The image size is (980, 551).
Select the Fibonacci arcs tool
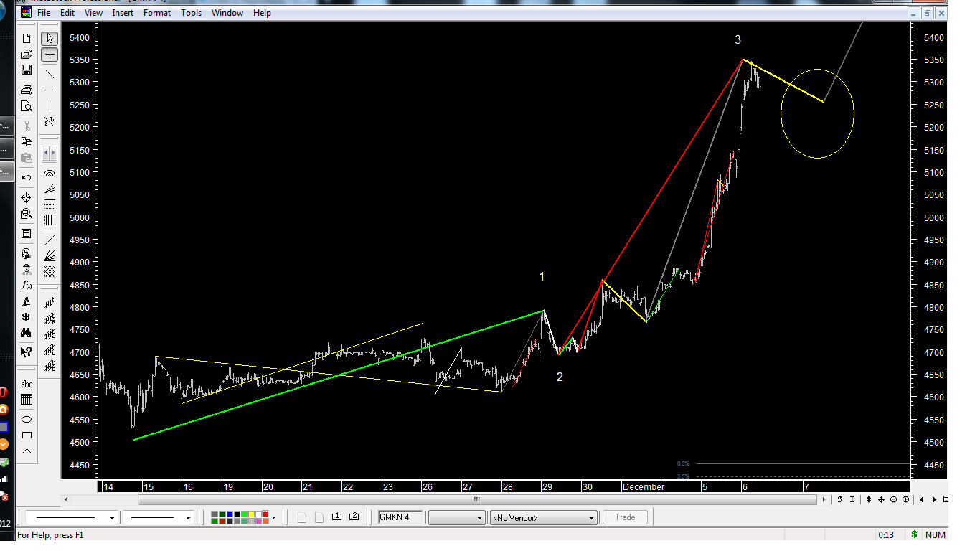[x=50, y=174]
